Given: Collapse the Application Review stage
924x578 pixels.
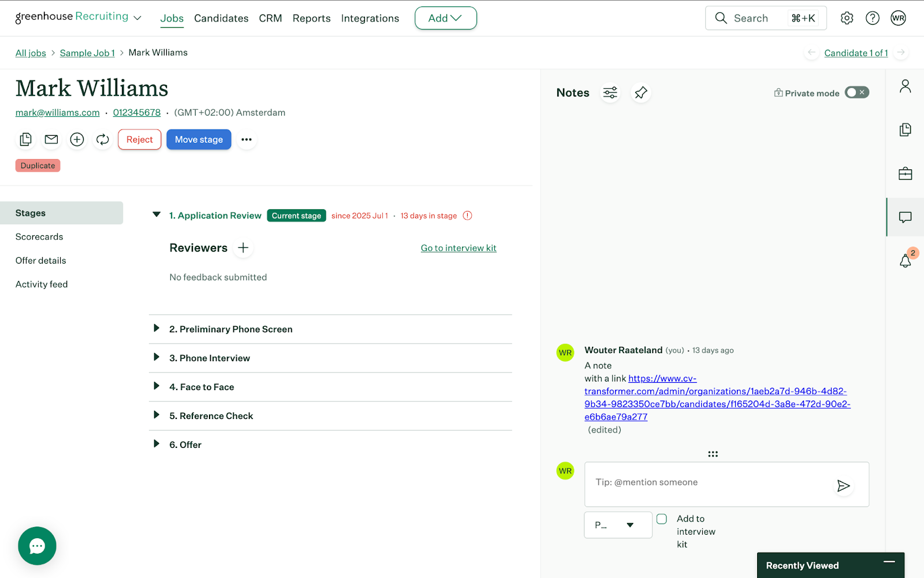Looking at the screenshot, I should click(x=157, y=214).
